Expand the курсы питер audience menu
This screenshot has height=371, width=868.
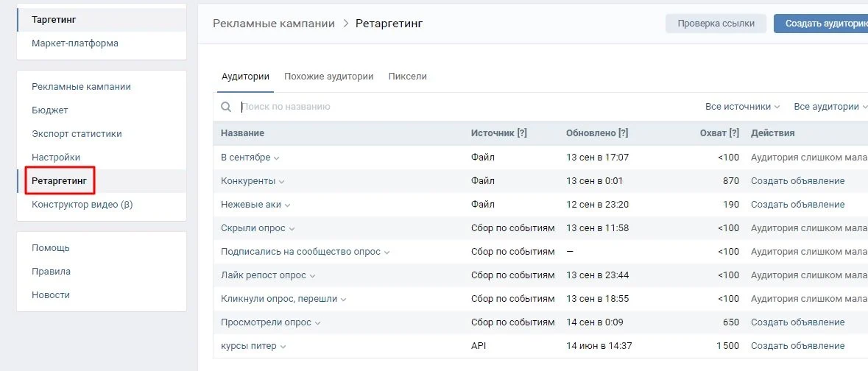coord(283,347)
